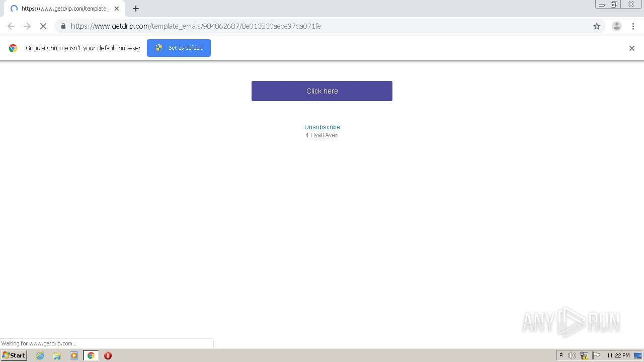
Task: Open the clock showing 11:22 PM
Action: [618, 355]
